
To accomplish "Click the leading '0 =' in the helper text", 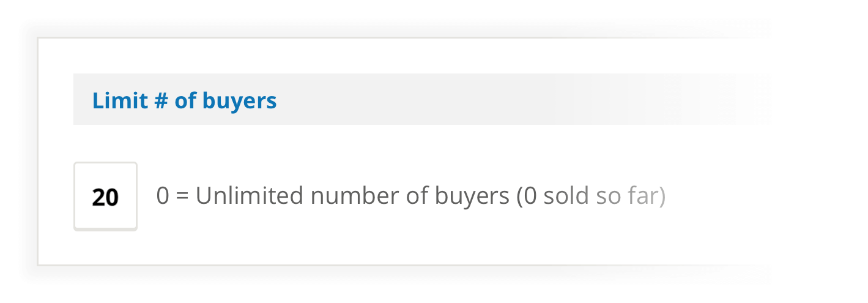I will pyautogui.click(x=172, y=196).
